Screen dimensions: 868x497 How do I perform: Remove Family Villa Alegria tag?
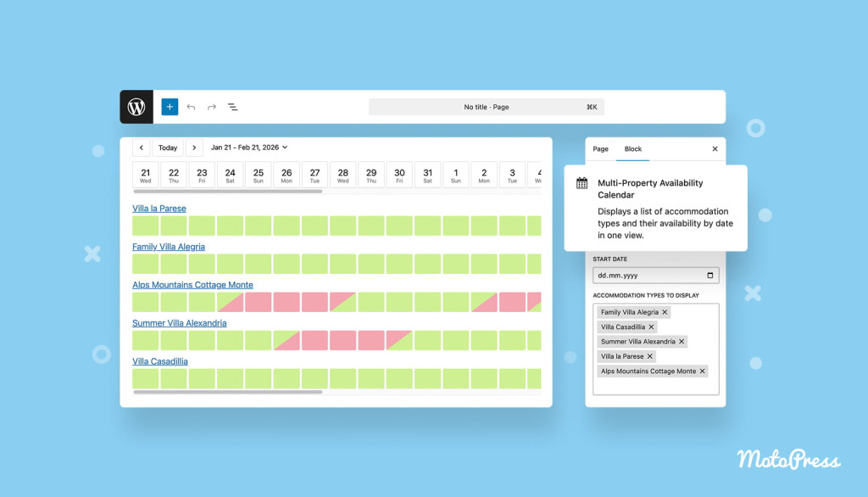(x=665, y=312)
